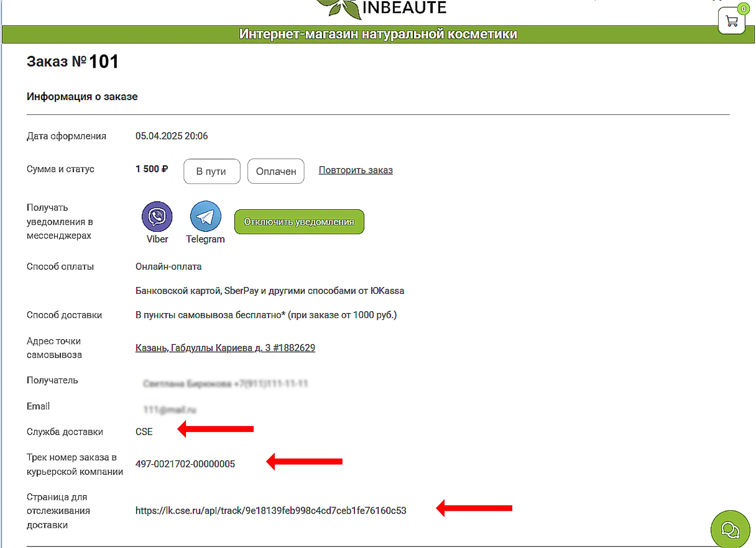This screenshot has height=548, width=756.
Task: Click the «Служба доставки» label
Action: pos(65,432)
